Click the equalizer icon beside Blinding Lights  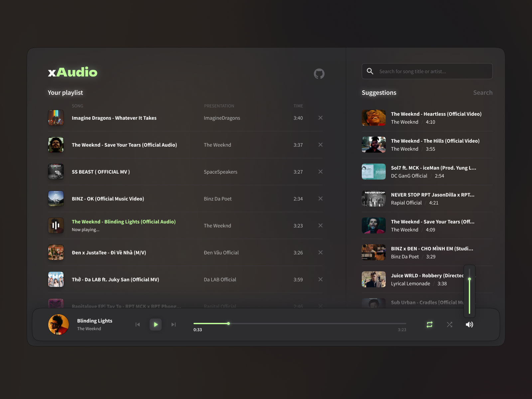(56, 225)
